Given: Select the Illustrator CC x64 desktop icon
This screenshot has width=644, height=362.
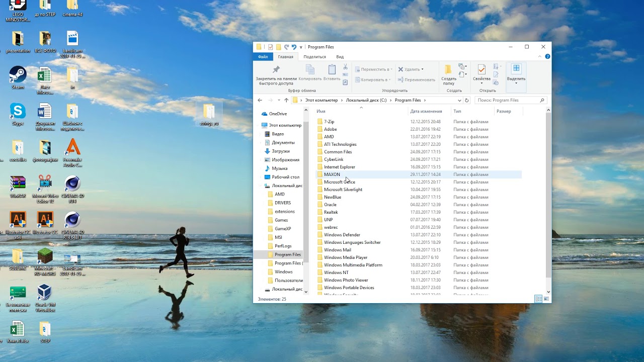Looking at the screenshot, I should (18, 226).
